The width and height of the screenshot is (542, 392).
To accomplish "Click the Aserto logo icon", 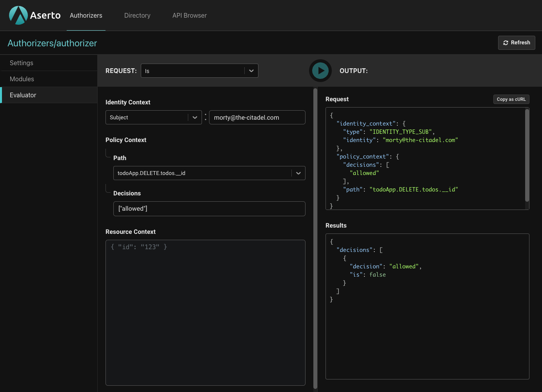I will (18, 15).
